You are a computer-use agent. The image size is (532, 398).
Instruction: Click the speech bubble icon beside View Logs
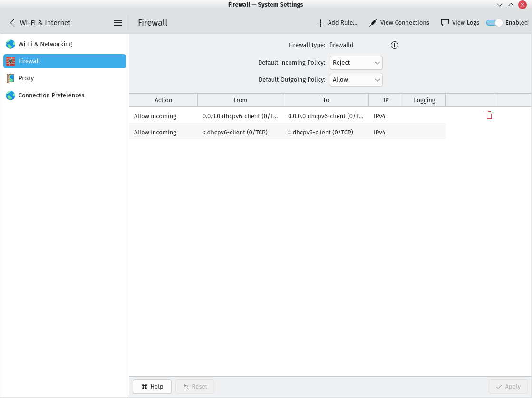445,23
